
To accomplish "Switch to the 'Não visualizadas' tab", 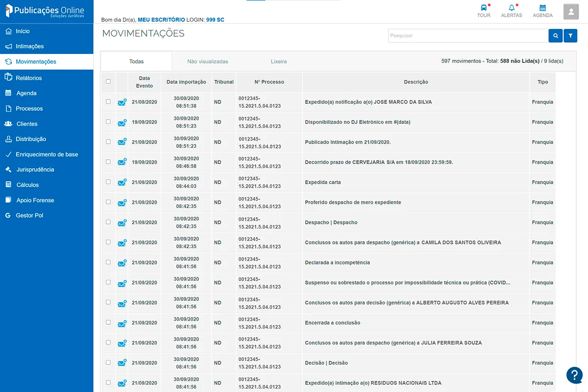I will (208, 61).
